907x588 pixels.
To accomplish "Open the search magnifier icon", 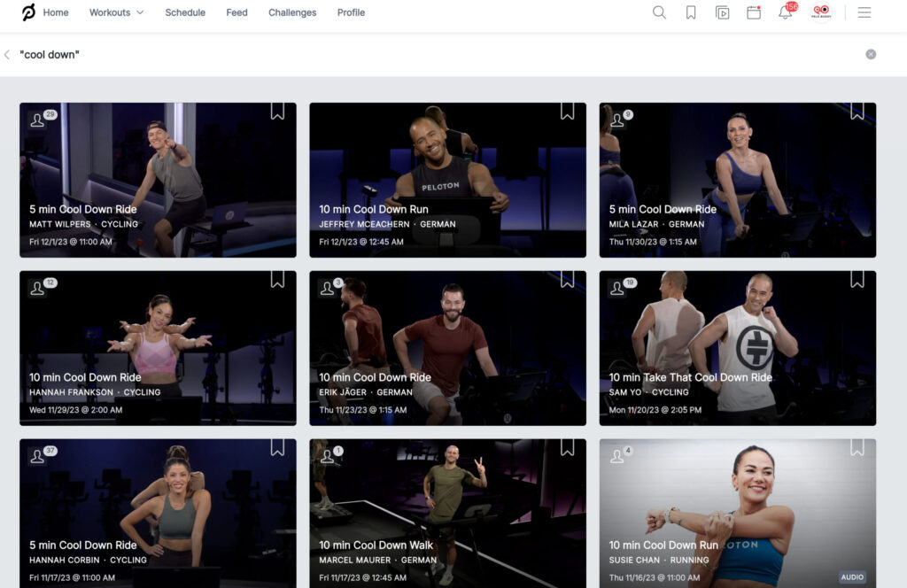I will coord(659,12).
